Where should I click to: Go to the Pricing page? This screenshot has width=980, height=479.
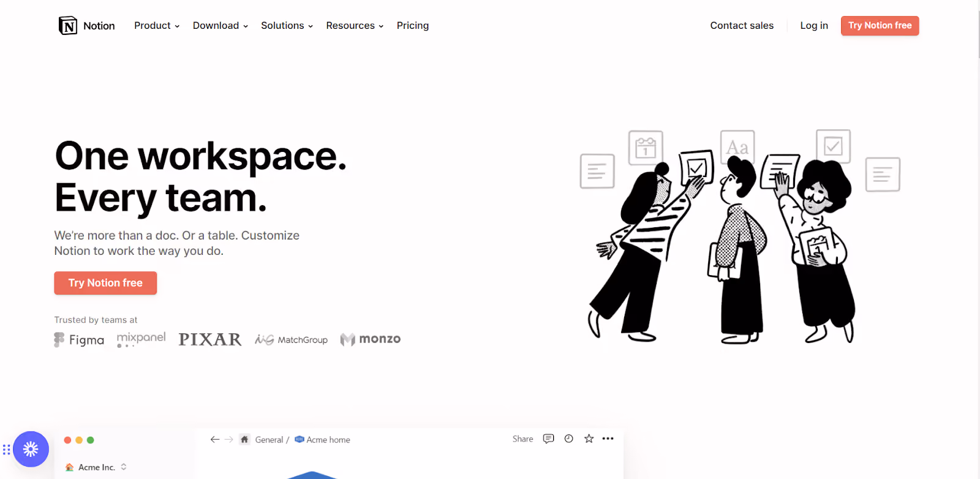tap(413, 26)
